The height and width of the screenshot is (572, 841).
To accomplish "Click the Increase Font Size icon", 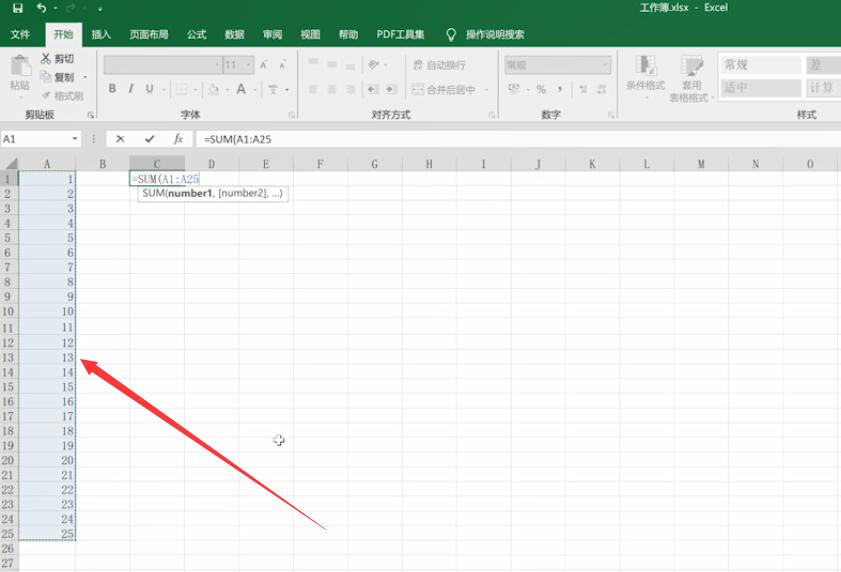I will [x=263, y=65].
